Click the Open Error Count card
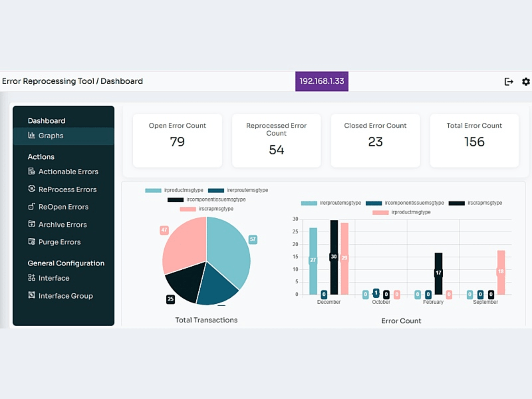 pyautogui.click(x=177, y=140)
